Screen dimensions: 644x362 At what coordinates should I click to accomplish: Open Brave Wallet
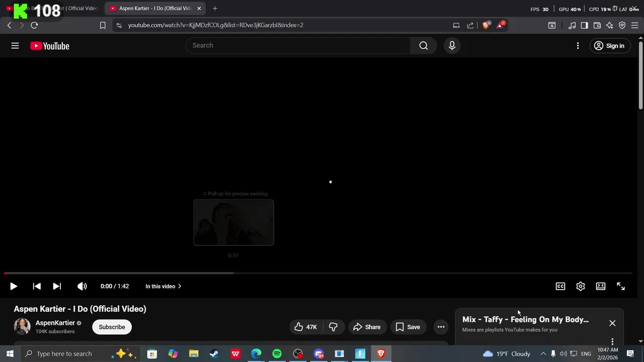597,25
